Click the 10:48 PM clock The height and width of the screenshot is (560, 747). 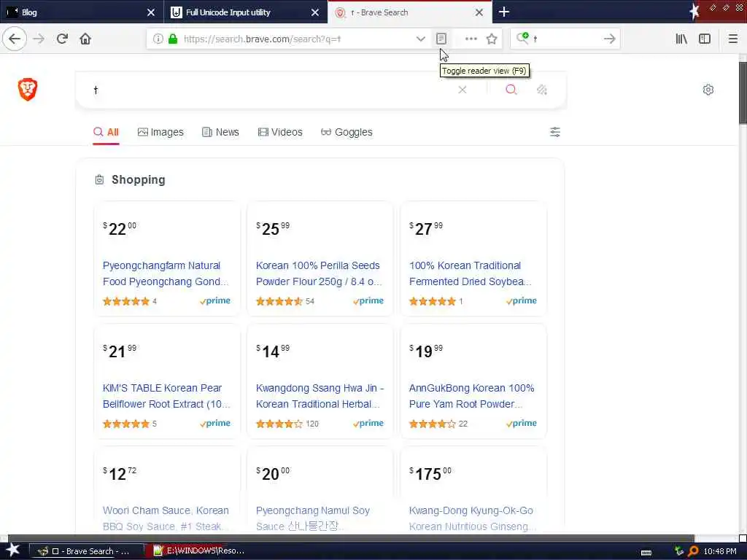pyautogui.click(x=720, y=551)
